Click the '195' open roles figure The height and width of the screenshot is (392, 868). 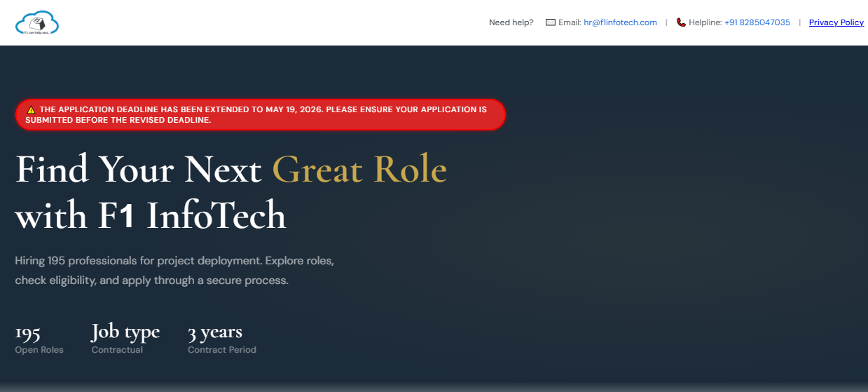point(28,332)
